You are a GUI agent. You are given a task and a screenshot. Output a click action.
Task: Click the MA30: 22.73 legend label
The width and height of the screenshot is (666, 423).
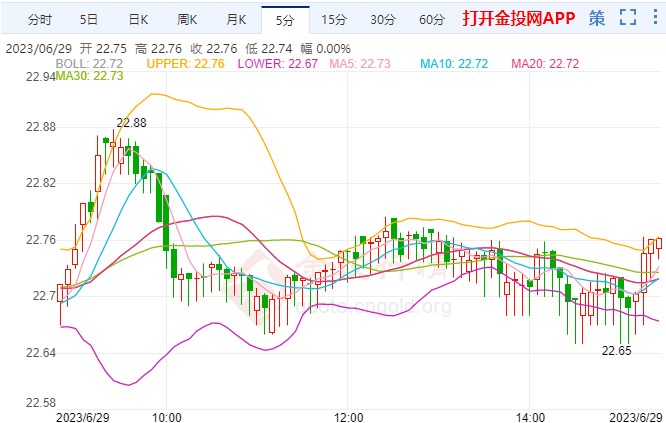pyautogui.click(x=89, y=76)
